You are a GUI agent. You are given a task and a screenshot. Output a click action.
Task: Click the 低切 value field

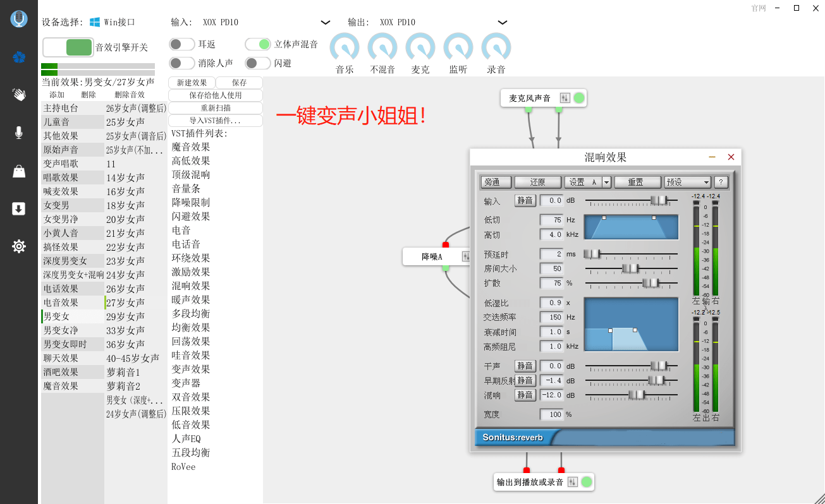click(x=551, y=220)
